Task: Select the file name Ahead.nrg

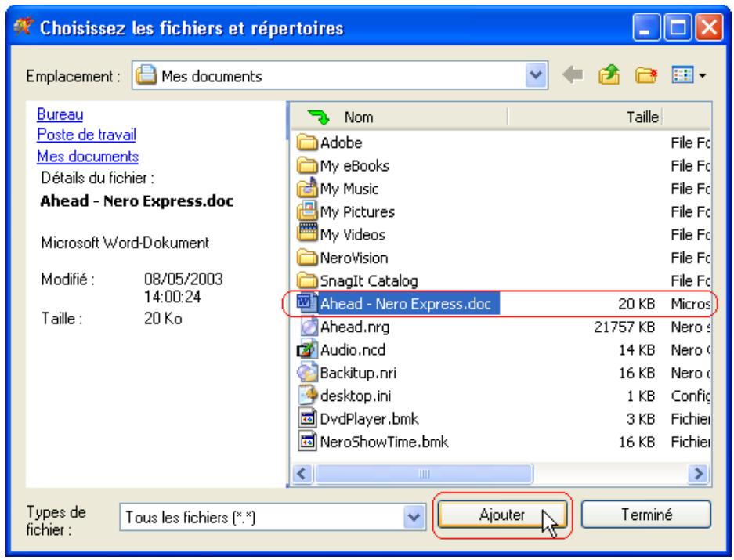Action: [x=354, y=327]
